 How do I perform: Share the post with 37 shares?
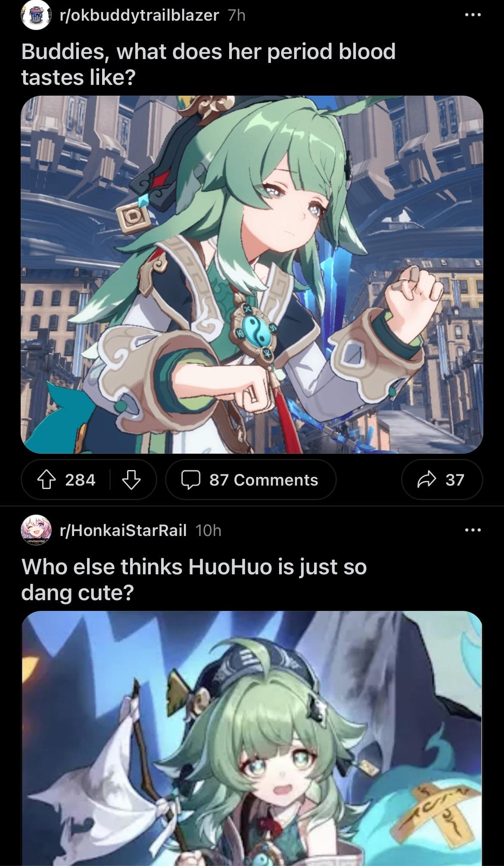coord(442,480)
